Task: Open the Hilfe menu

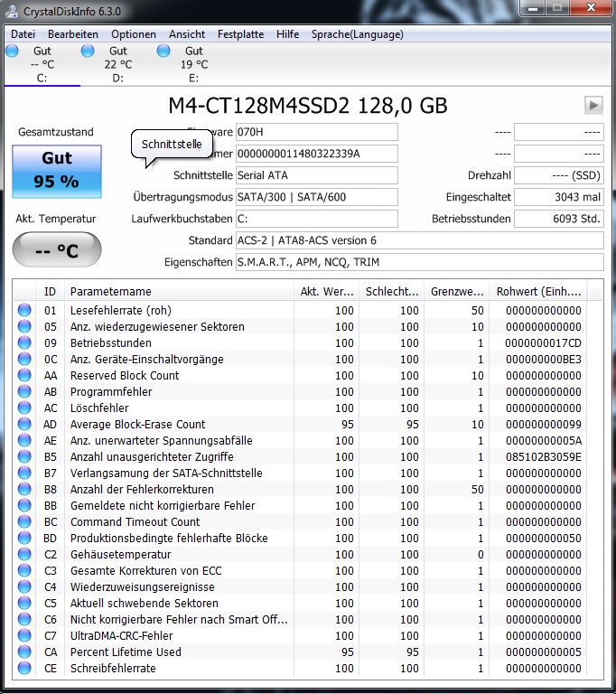Action: (287, 34)
